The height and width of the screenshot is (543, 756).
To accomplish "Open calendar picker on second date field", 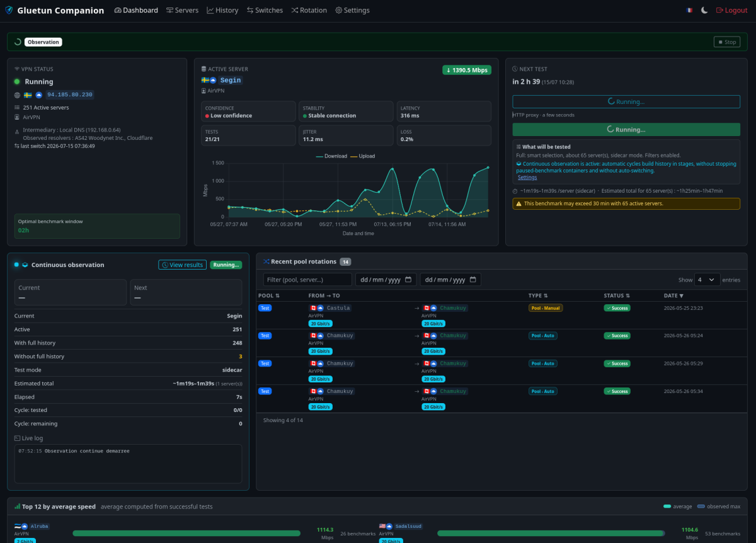I will pyautogui.click(x=473, y=280).
